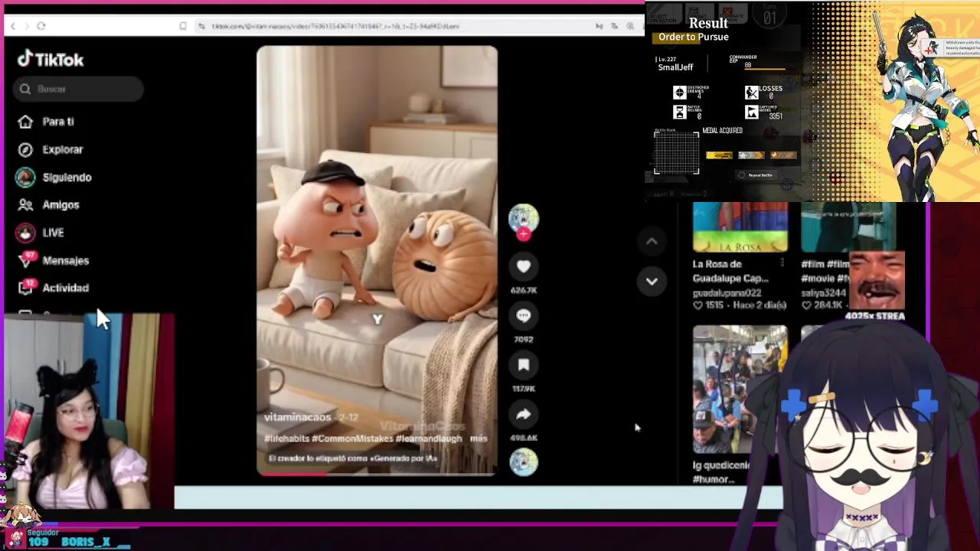Click the 626.7K like count
Image resolution: width=980 pixels, height=551 pixels.
point(524,290)
